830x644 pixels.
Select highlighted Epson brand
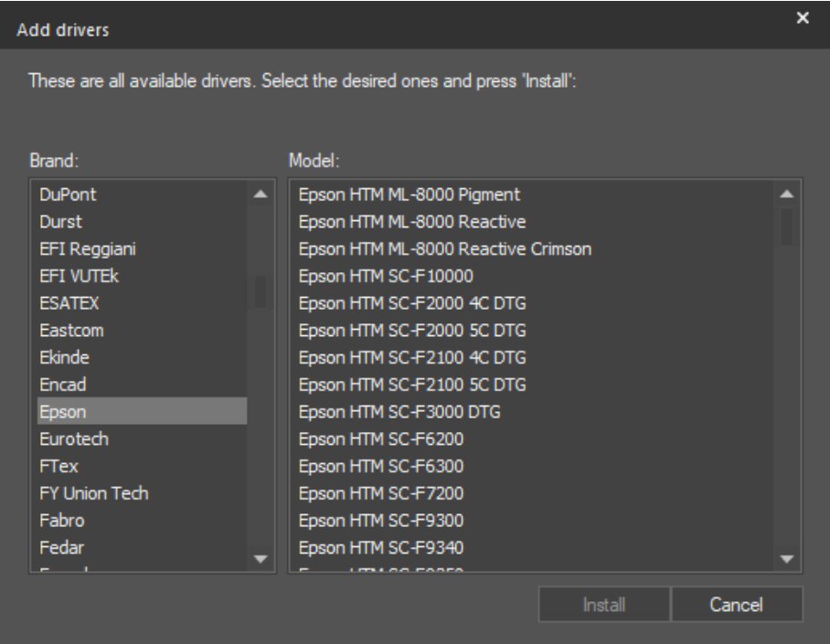pyautogui.click(x=142, y=411)
